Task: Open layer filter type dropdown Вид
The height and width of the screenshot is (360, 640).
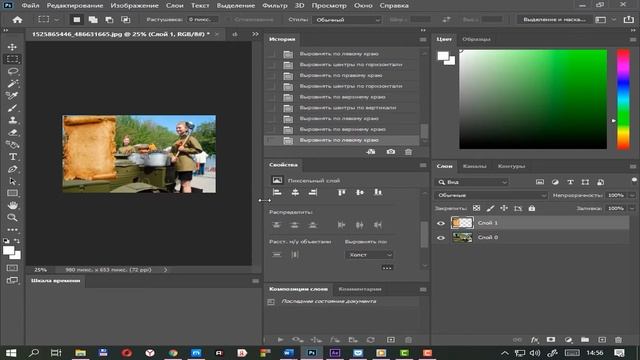Action: [472, 182]
